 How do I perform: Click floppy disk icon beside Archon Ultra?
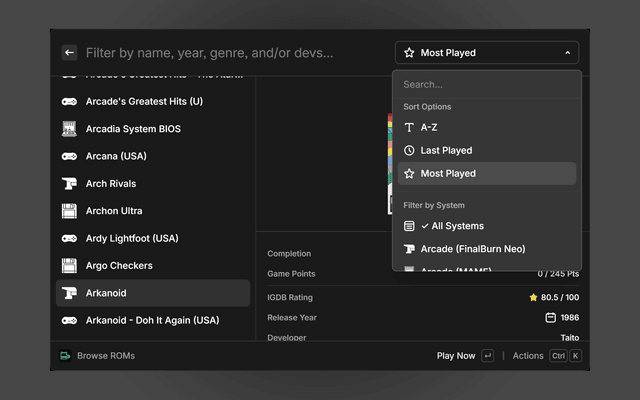pos(69,211)
